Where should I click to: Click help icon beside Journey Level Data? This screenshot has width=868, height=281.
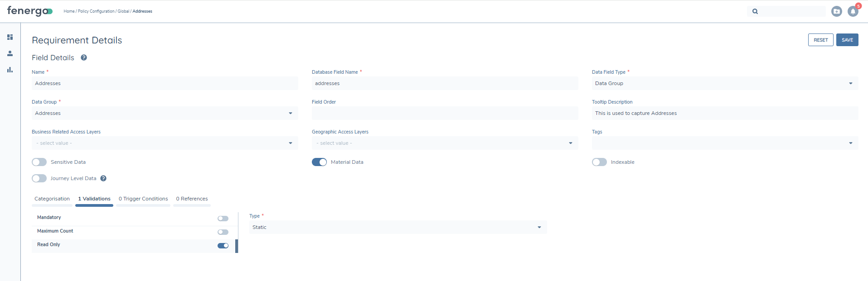pyautogui.click(x=103, y=178)
